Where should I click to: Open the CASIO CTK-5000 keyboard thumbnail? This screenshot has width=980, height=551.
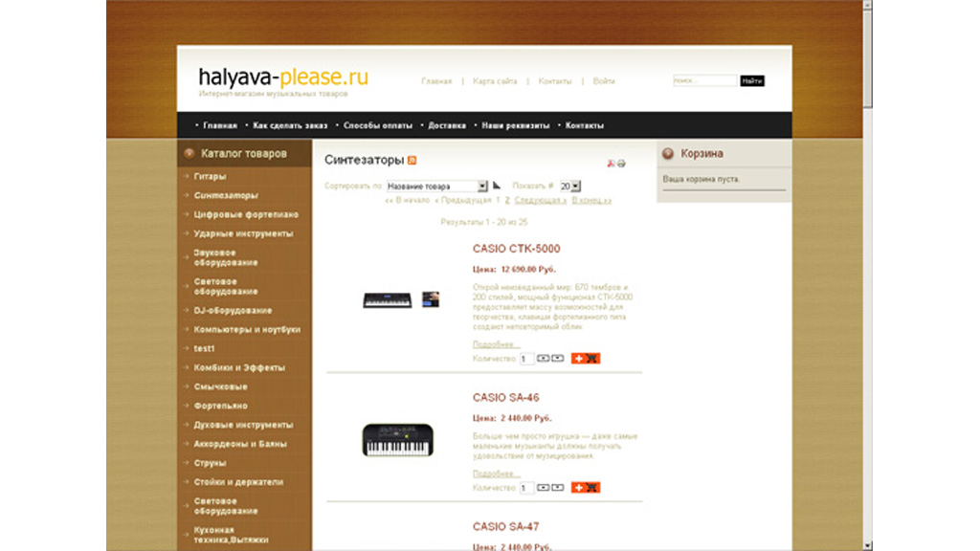tap(388, 300)
